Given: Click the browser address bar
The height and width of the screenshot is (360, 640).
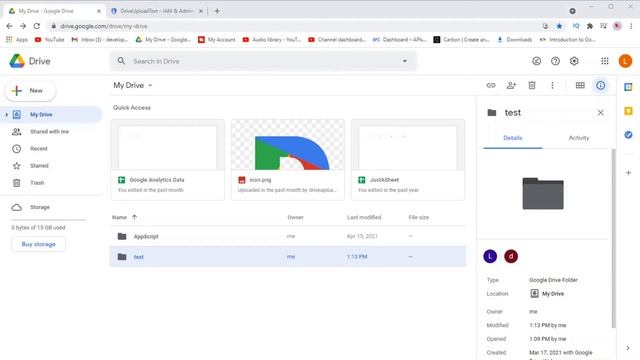Looking at the screenshot, I should click(294, 26).
